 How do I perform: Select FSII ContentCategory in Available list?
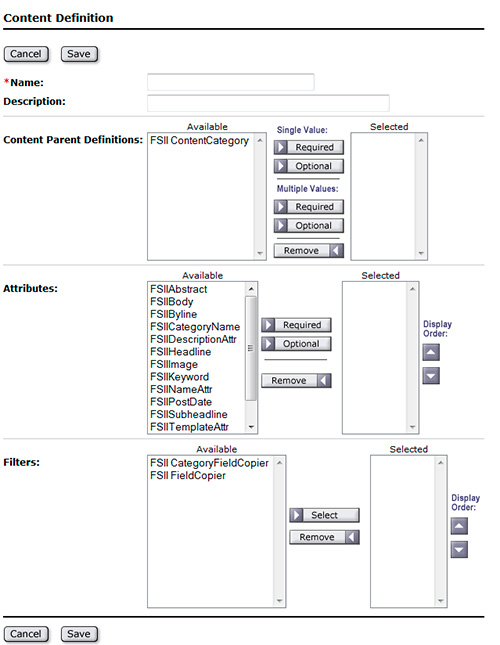pos(199,141)
